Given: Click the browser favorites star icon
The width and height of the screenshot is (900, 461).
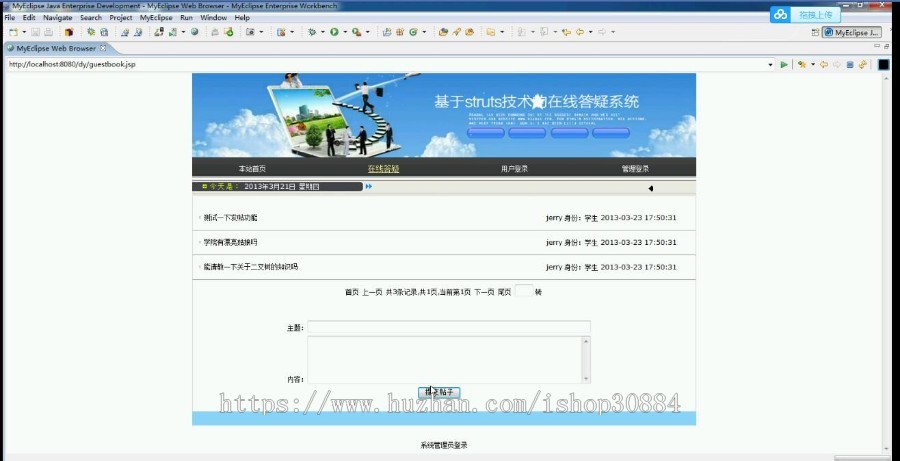Looking at the screenshot, I should pyautogui.click(x=802, y=65).
